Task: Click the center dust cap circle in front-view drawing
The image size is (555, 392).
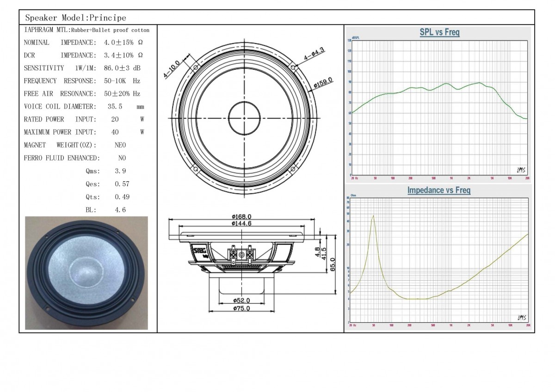Action: coord(245,116)
